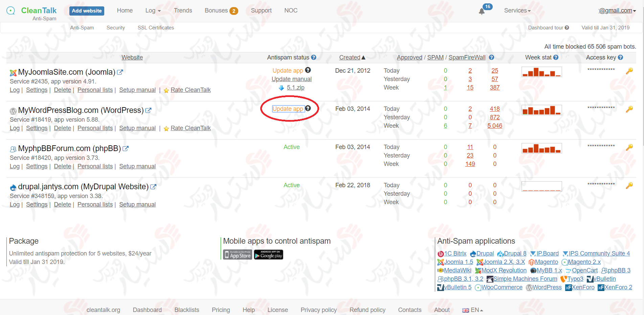Screen dimensions: 644x315
Task: Click the Week stat help icon
Action: 556,57
